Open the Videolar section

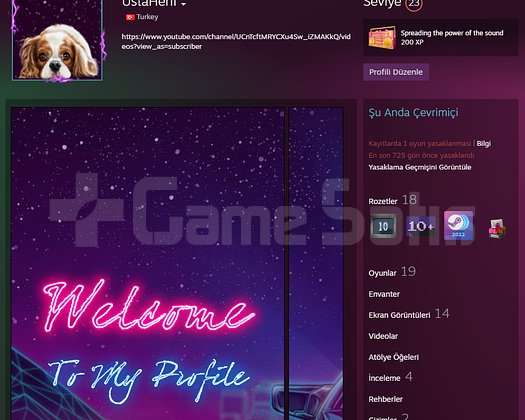pyautogui.click(x=383, y=336)
